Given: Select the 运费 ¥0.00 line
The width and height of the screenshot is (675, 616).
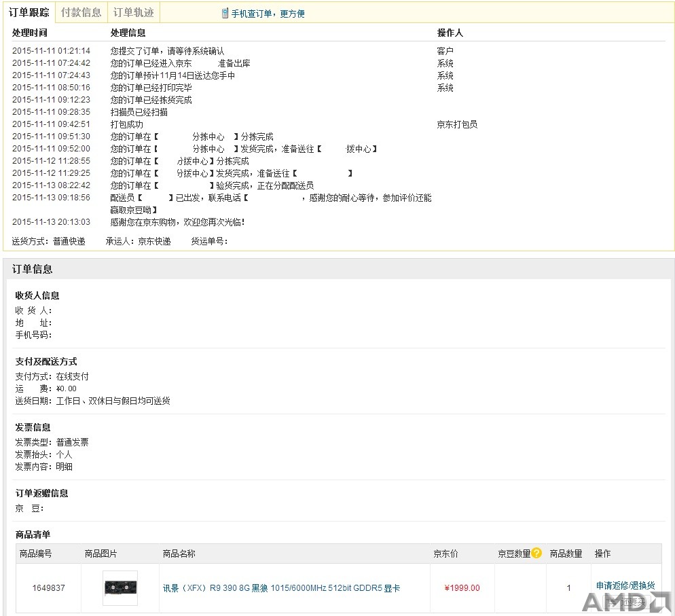Looking at the screenshot, I should point(46,388).
